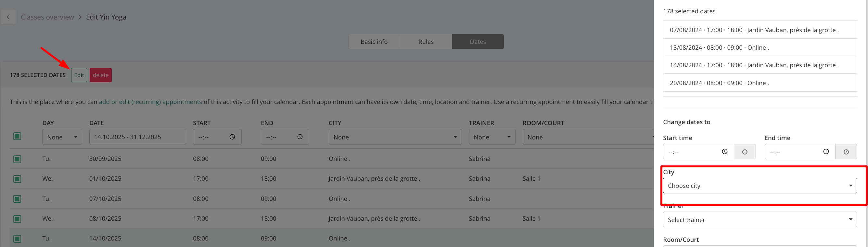Viewport: 868px width, 247px height.
Task: Uncheck the 01/10/2025 Jardin Vauban row
Action: [x=17, y=179]
